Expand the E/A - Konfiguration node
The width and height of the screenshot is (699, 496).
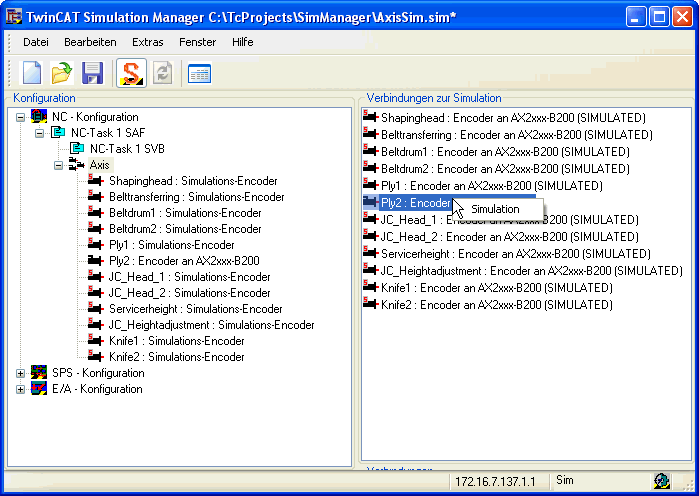(x=20, y=389)
